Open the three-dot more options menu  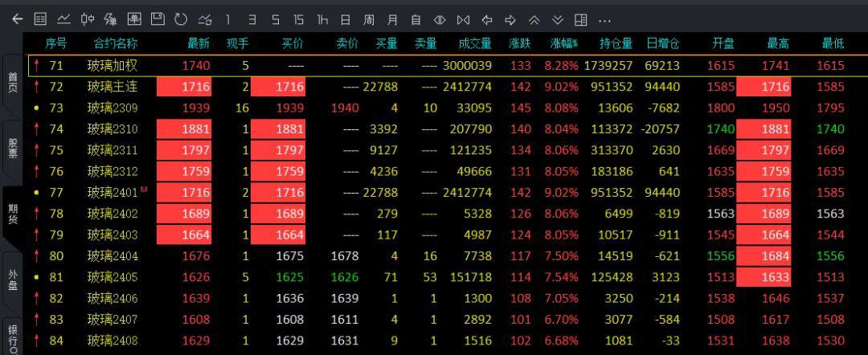click(x=604, y=18)
